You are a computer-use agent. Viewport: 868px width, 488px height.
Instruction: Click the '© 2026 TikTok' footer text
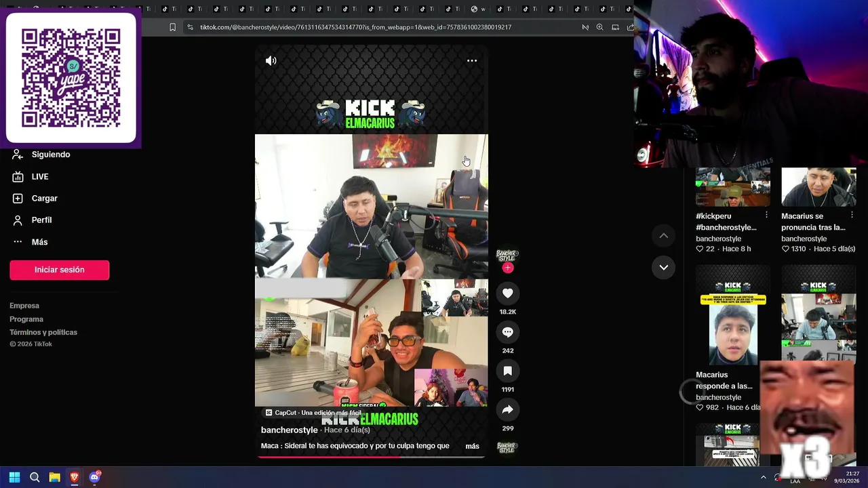[x=31, y=344]
